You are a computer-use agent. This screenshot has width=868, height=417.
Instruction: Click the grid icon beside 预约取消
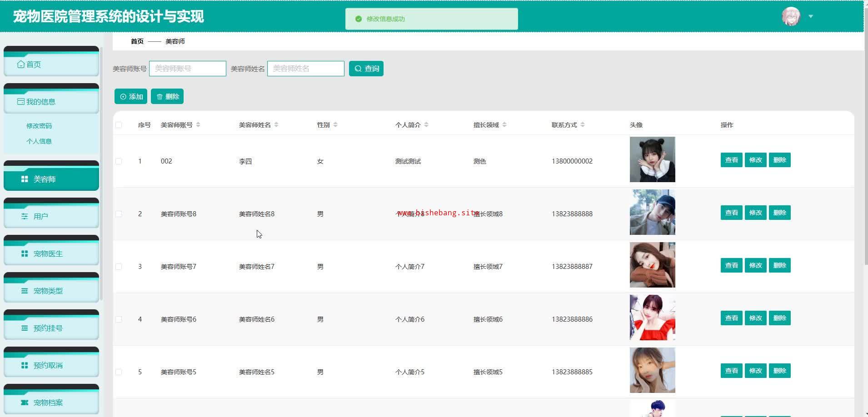click(25, 365)
